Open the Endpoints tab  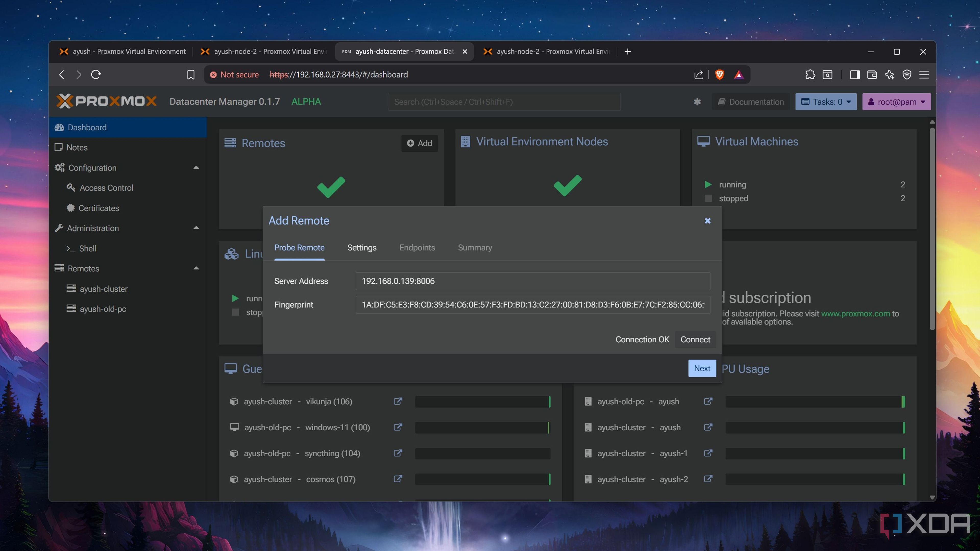pyautogui.click(x=417, y=247)
